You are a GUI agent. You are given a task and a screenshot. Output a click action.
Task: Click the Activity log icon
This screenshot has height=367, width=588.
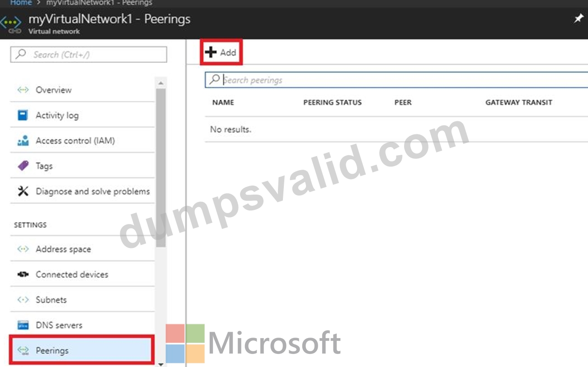tap(23, 115)
